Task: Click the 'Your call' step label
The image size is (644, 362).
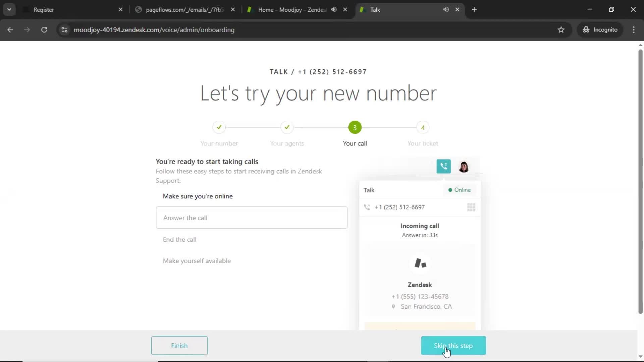Action: click(x=355, y=143)
